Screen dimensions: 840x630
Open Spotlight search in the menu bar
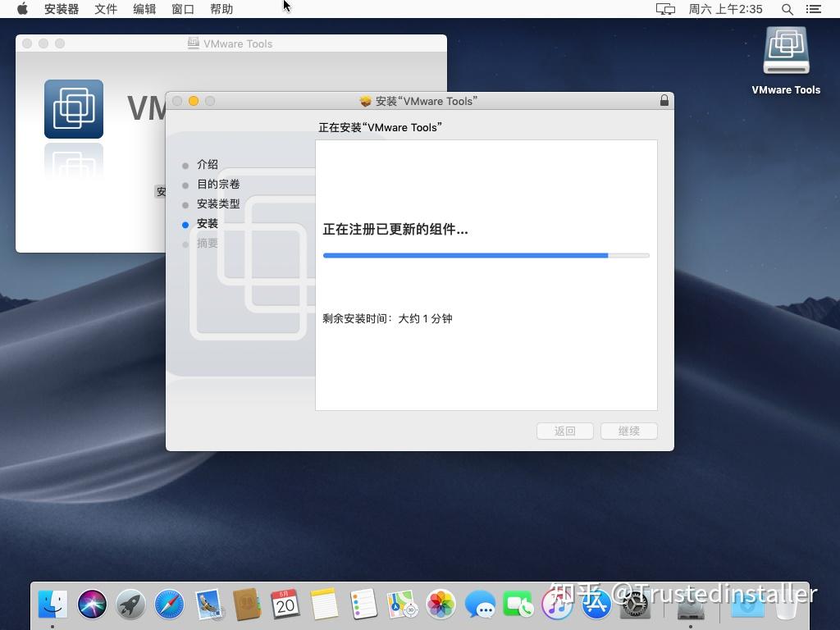pos(785,9)
